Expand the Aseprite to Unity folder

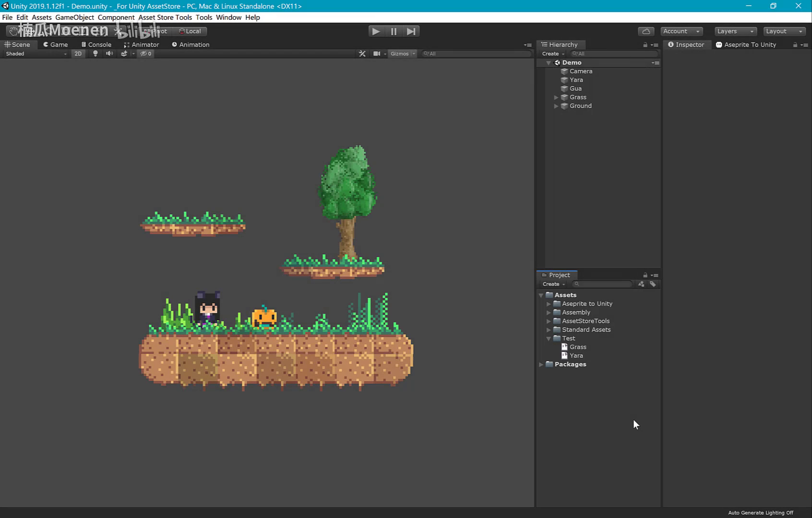tap(549, 304)
